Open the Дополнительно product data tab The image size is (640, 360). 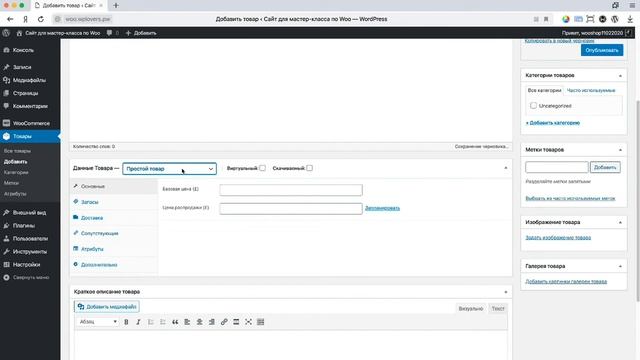point(114,265)
